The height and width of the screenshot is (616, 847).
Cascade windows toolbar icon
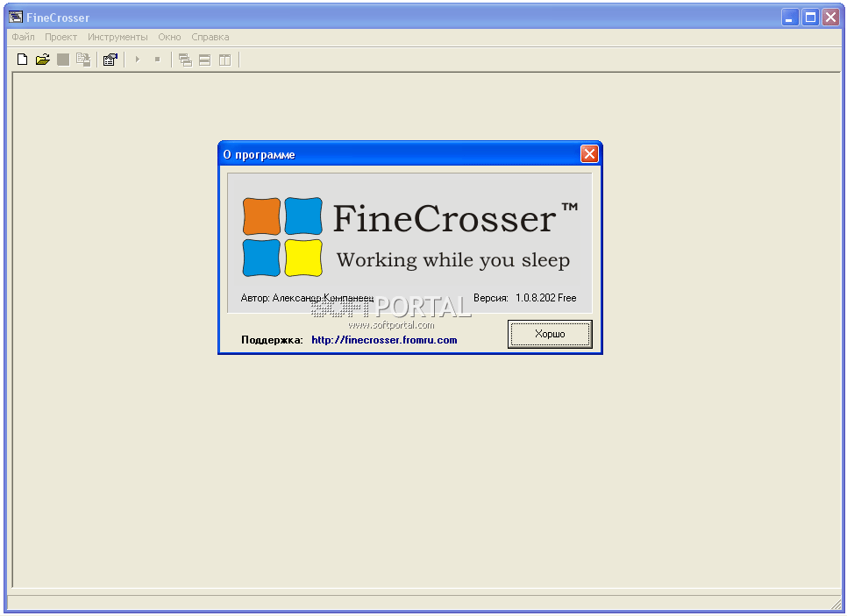[185, 60]
